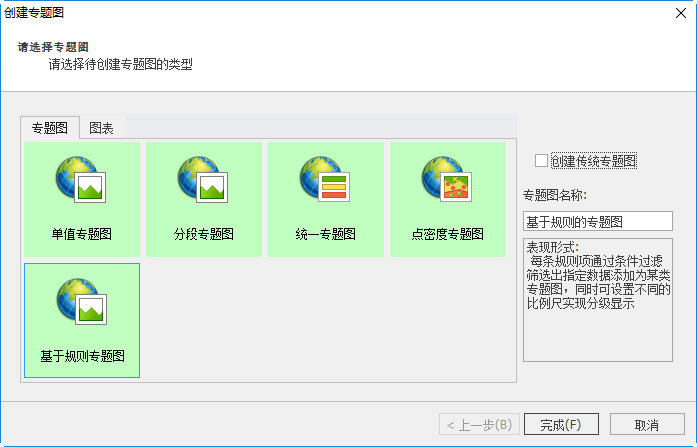Screen dimensions: 697x447
Task: Click the 上一步(B) back button
Action: click(x=479, y=424)
